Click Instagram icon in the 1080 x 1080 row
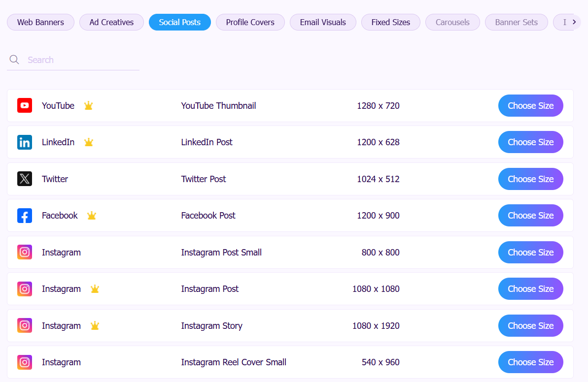 click(x=24, y=289)
